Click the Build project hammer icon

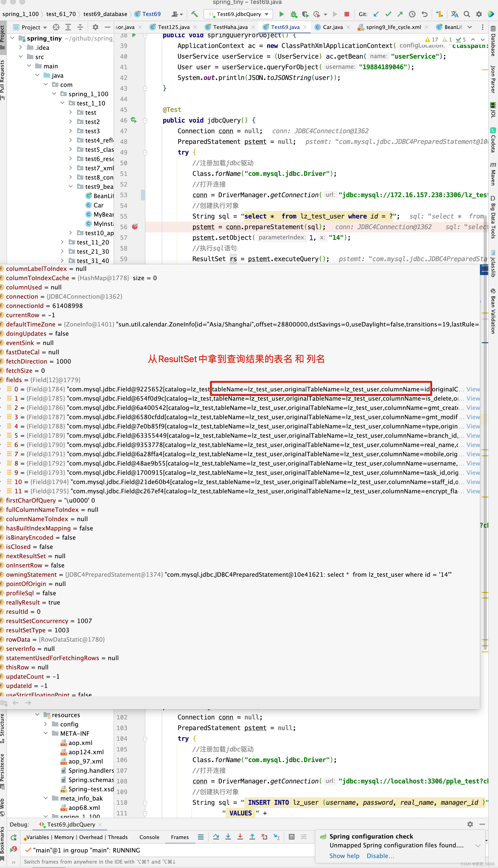[195, 14]
